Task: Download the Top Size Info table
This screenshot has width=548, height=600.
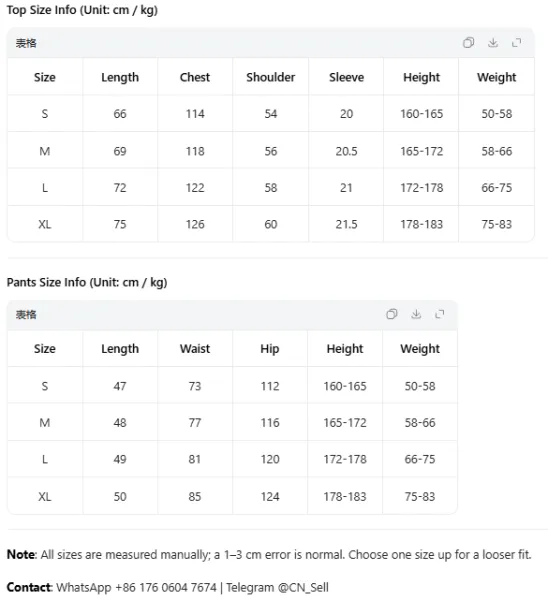Action: (x=493, y=42)
